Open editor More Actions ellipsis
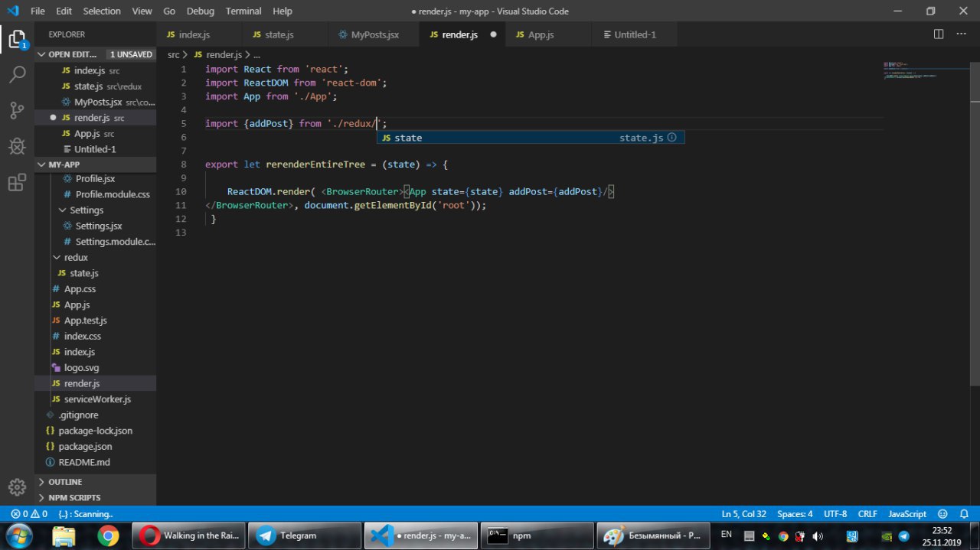This screenshot has height=550, width=980. [962, 34]
